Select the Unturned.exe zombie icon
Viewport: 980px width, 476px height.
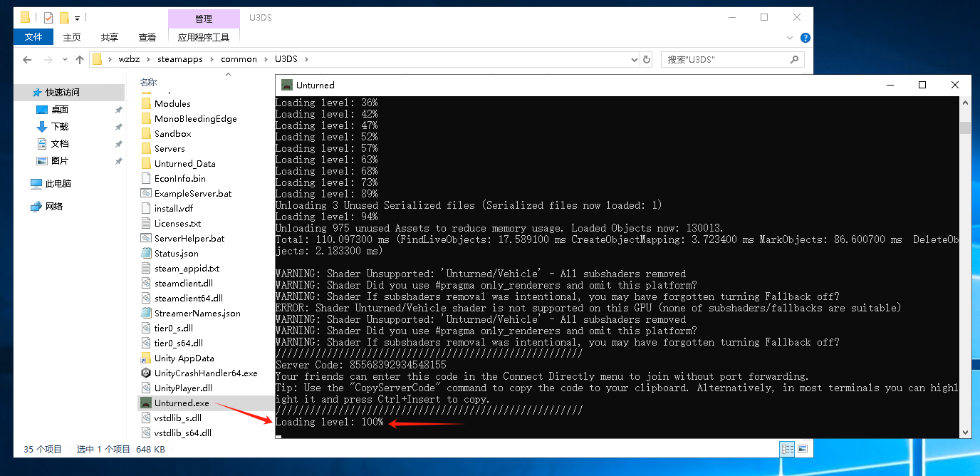pyautogui.click(x=146, y=403)
